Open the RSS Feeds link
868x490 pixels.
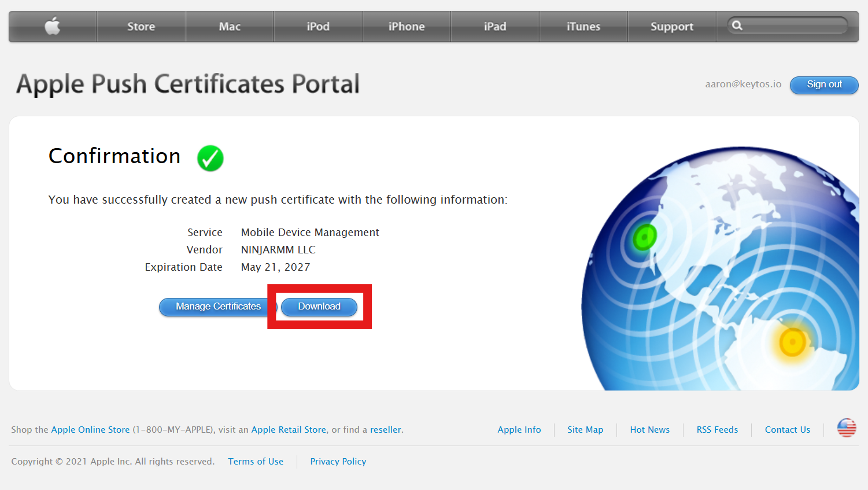717,430
